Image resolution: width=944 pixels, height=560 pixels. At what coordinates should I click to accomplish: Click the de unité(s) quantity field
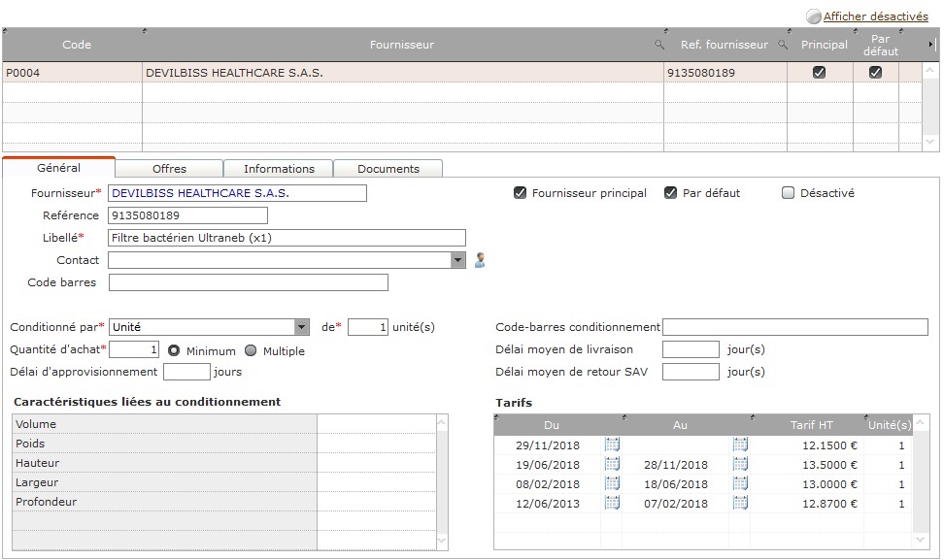pos(368,327)
